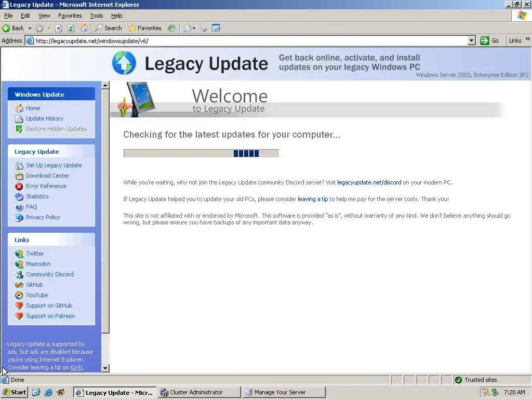
Task: Go to the browser Home page icon
Action: [x=84, y=28]
